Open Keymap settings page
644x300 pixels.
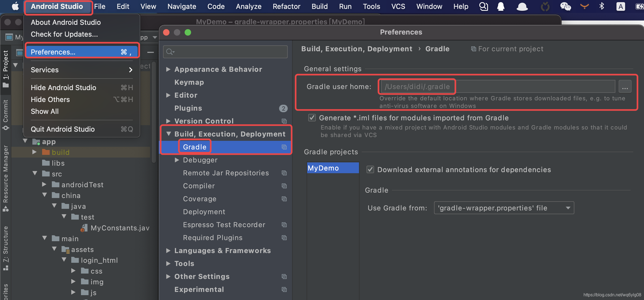pos(189,82)
